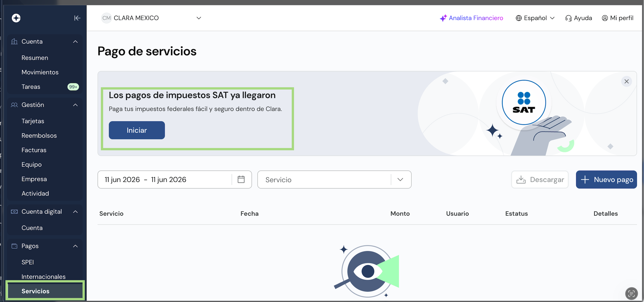The image size is (644, 302).
Task: Click the CM company avatar
Action: pos(106,18)
